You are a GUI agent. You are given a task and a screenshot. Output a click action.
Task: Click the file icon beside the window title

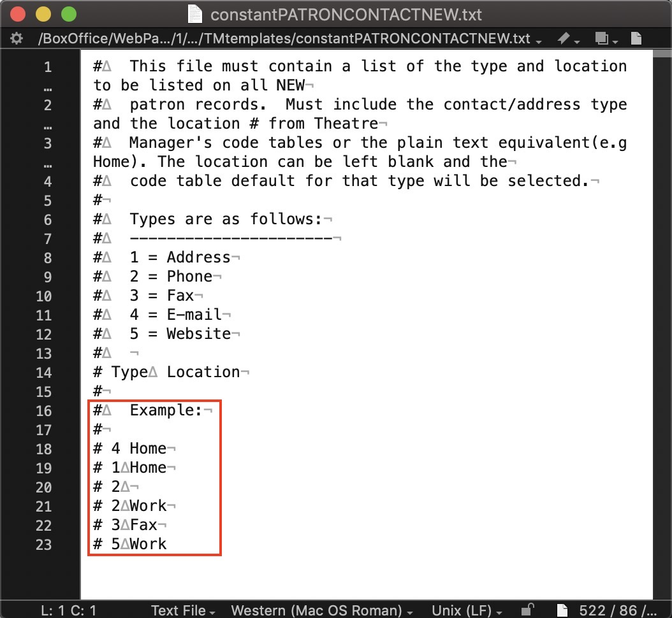coord(195,14)
